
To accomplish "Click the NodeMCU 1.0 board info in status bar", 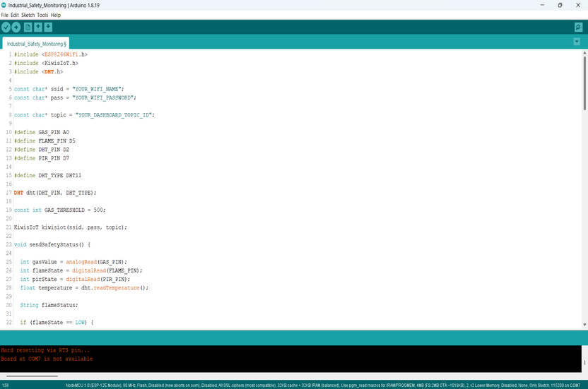I will pyautogui.click(x=323, y=385).
